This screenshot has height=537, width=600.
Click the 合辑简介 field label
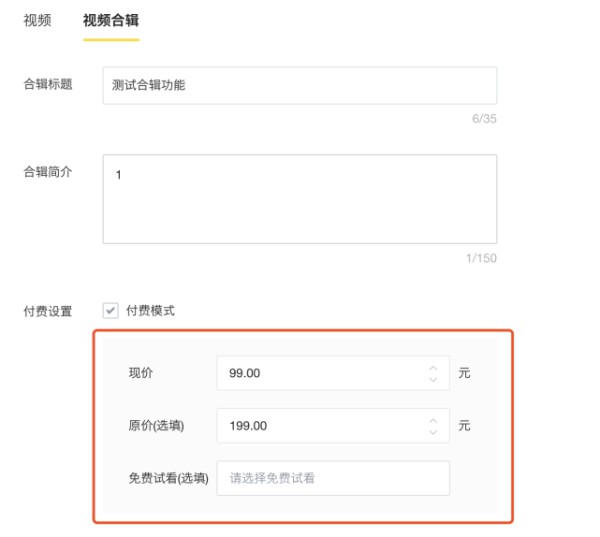coord(48,172)
